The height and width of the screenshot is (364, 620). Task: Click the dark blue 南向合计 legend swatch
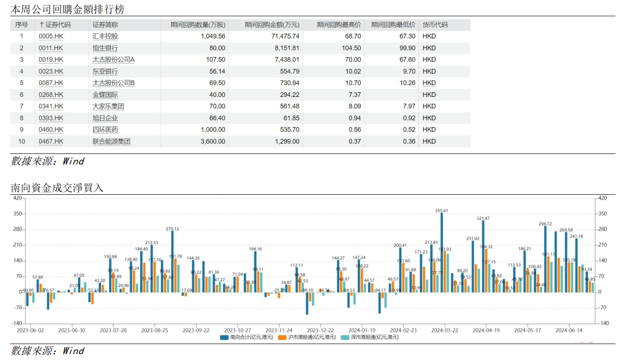point(224,338)
